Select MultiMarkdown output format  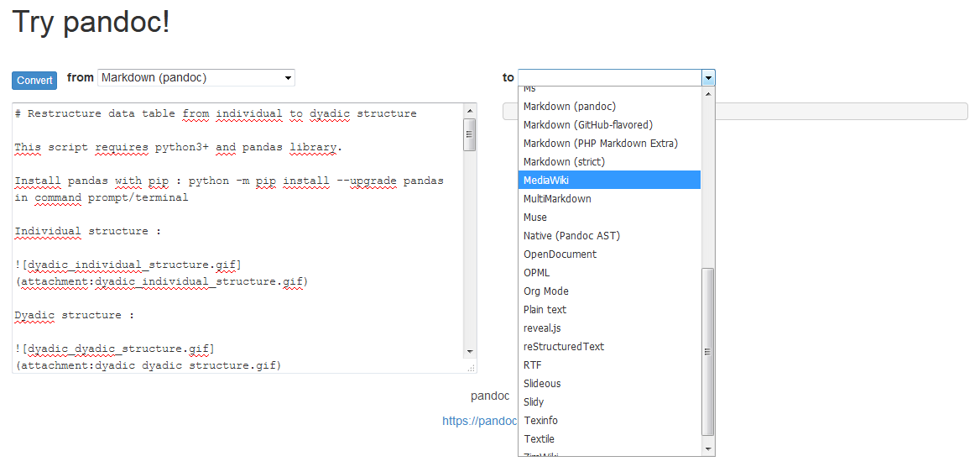coord(609,198)
